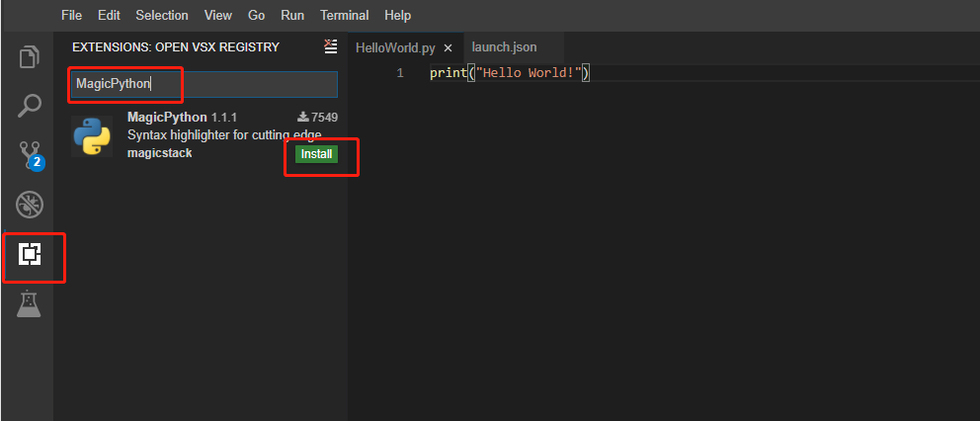This screenshot has height=421, width=980.
Task: Open the Extensions icon in sidebar
Action: tap(30, 254)
